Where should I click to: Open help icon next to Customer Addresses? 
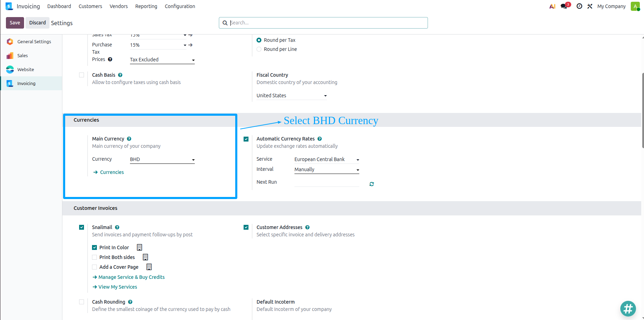click(x=307, y=227)
